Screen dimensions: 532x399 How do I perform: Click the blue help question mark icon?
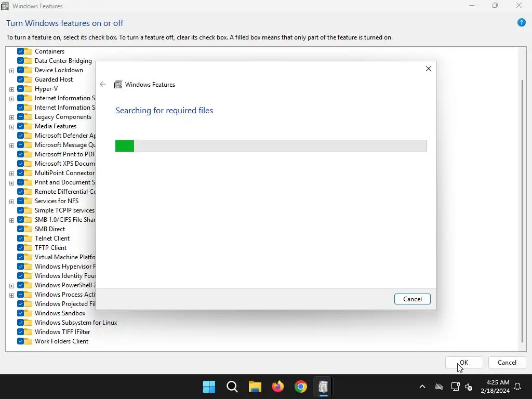521,23
